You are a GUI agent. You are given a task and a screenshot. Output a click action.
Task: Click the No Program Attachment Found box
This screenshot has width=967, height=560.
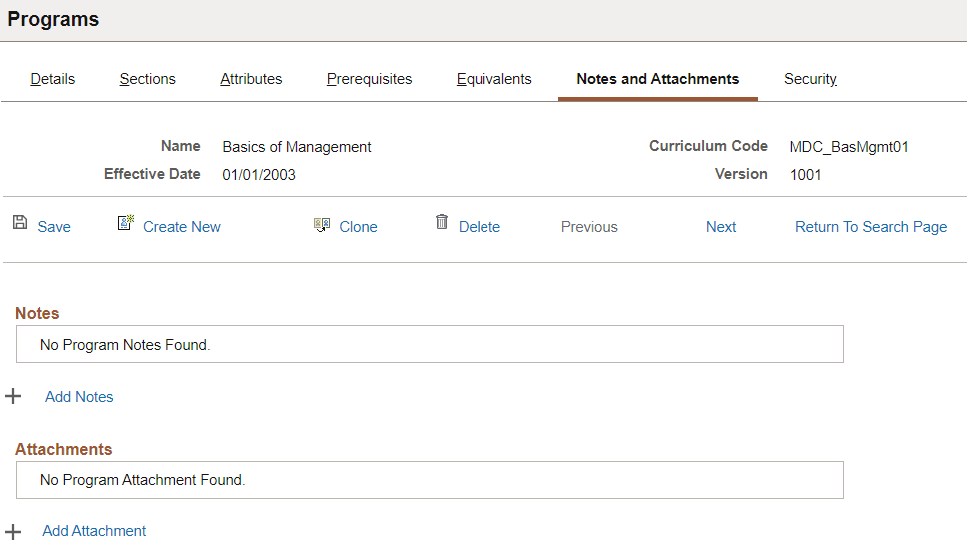pyautogui.click(x=430, y=480)
